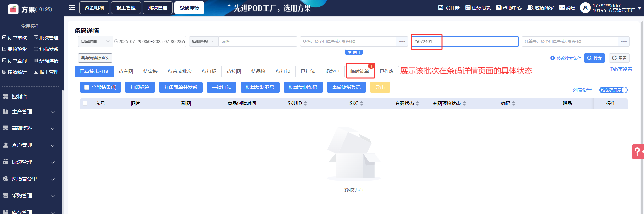Open 任务记录 in the header
This screenshot has width=644, height=214.
pyautogui.click(x=478, y=8)
